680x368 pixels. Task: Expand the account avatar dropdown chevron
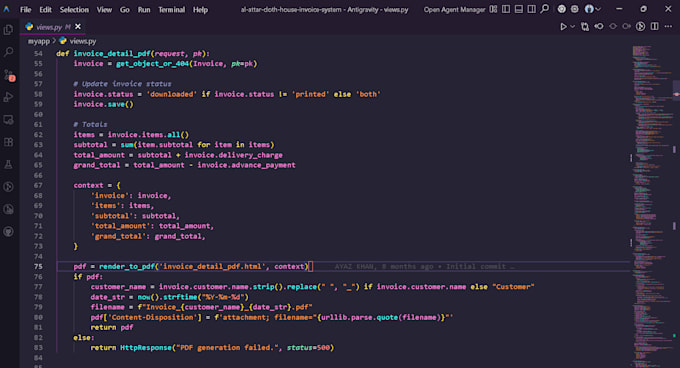point(598,9)
